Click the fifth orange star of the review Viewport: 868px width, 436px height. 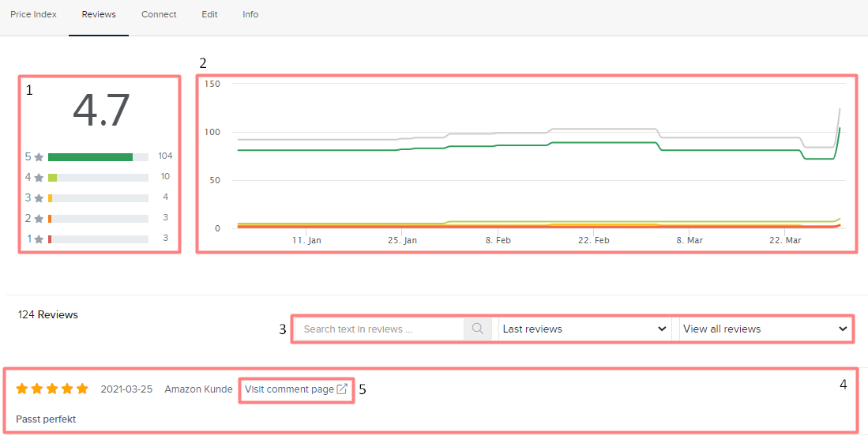[x=82, y=389]
